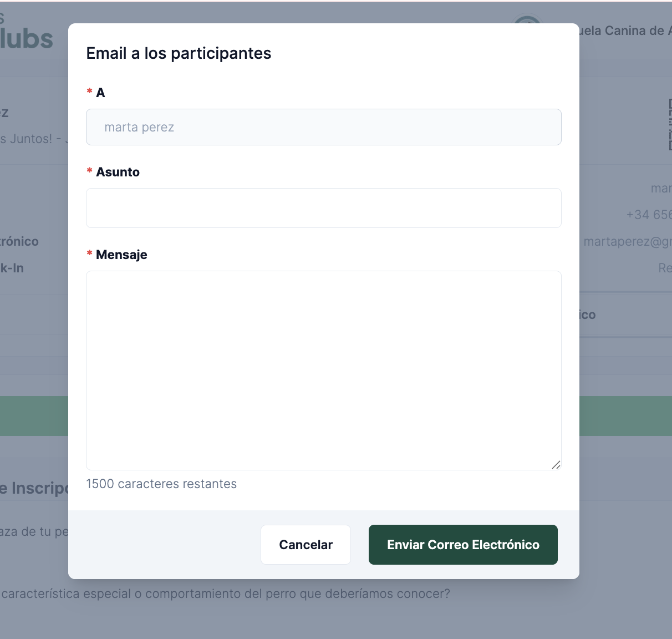672x639 pixels.
Task: Click inside the Mensaje text area
Action: click(x=324, y=371)
